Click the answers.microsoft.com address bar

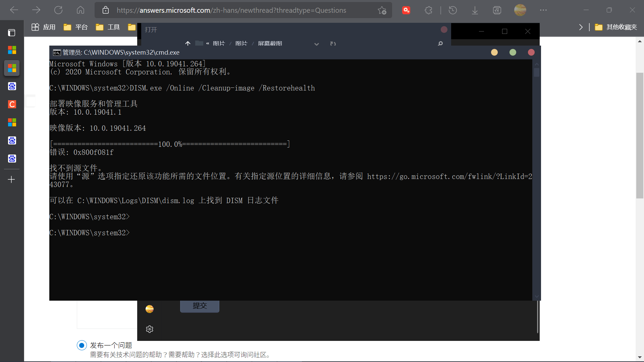click(231, 10)
